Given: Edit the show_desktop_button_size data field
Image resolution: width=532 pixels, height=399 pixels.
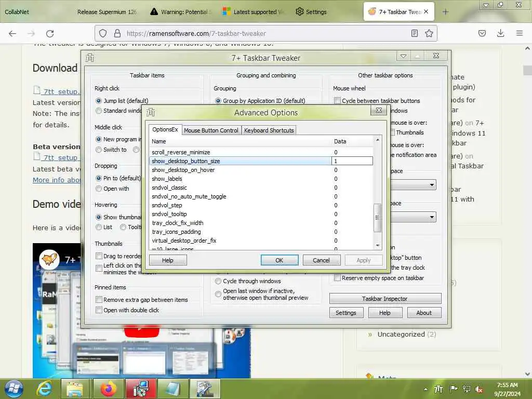Looking at the screenshot, I should tap(352, 161).
